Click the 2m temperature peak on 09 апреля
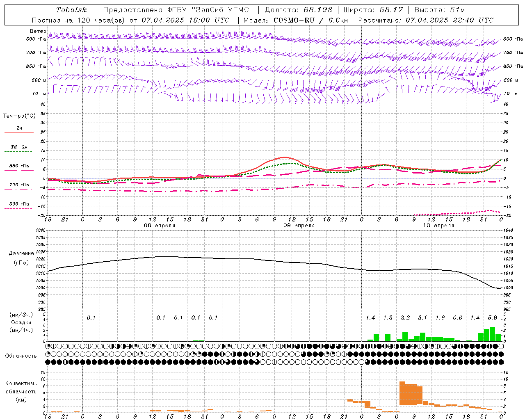 pos(285,157)
